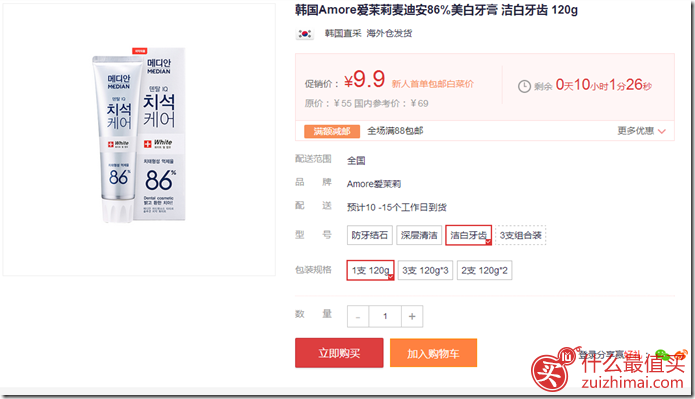Open the toothpaste product image

139,135
